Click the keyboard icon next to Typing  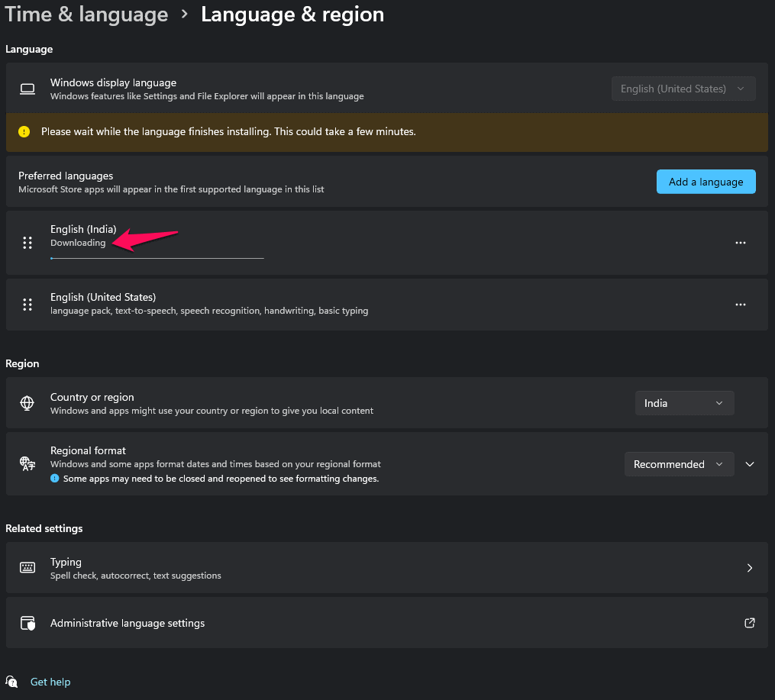[x=27, y=568]
